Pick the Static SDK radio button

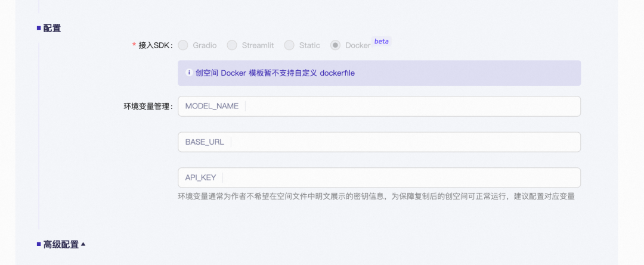click(x=289, y=45)
